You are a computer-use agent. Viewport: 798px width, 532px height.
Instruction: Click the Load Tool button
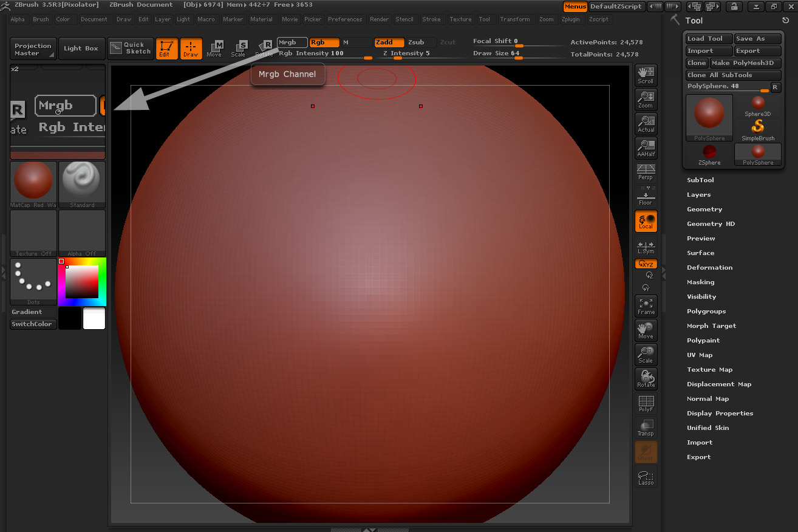709,39
